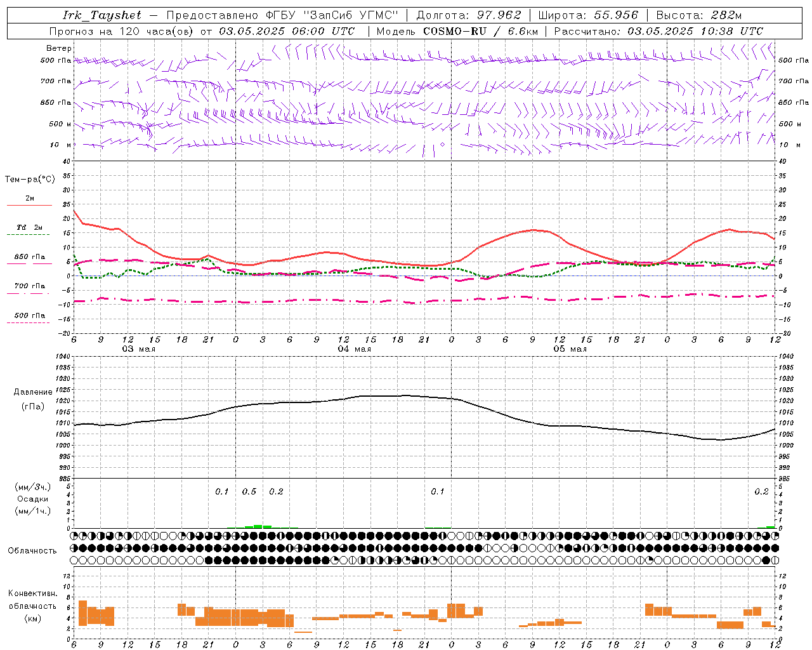Click the 850 гПа temperature legend entry
812x650 pixels.
[x=29, y=257]
